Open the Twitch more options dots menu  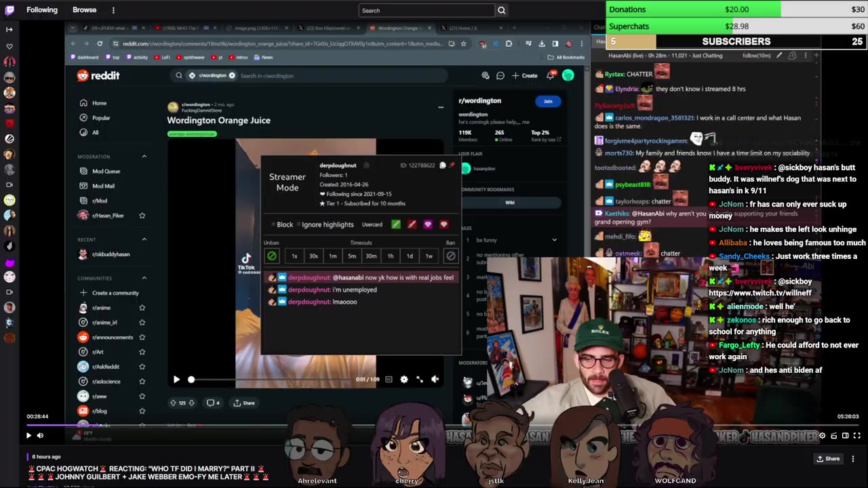(x=113, y=10)
